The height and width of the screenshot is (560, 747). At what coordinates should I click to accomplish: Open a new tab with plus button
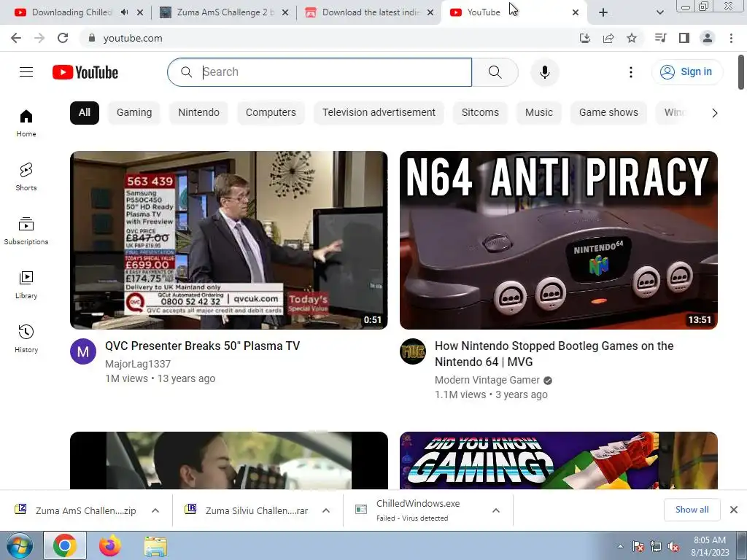coord(603,12)
